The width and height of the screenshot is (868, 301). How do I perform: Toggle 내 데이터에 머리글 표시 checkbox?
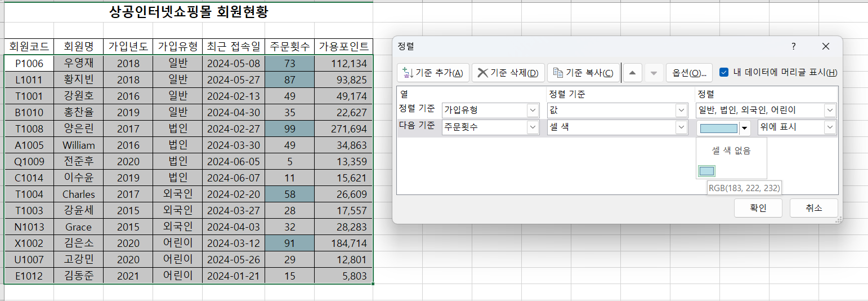[724, 72]
